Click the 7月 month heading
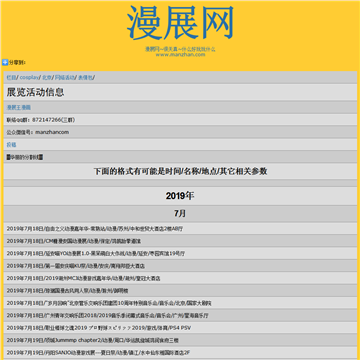Screen dimensions: 360x360 (180, 214)
